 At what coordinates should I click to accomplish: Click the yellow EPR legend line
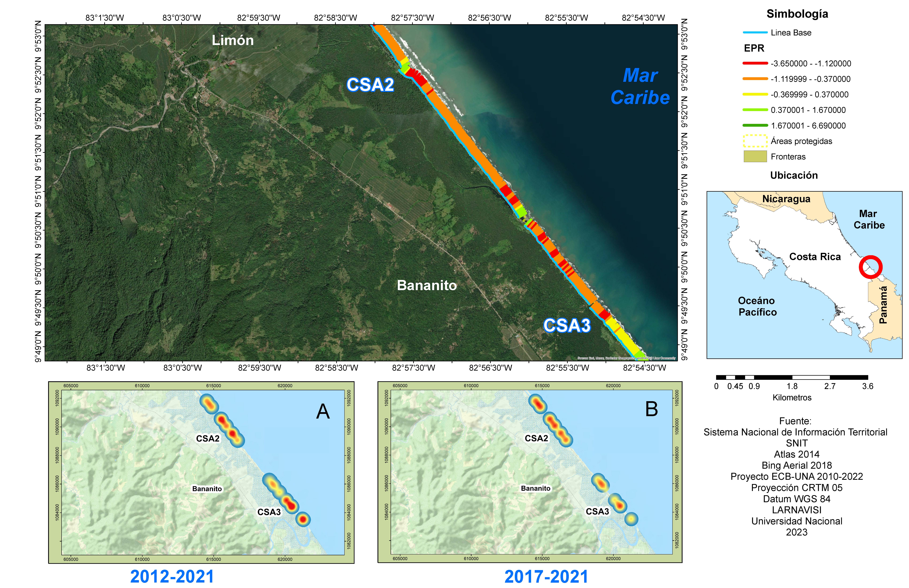(x=755, y=94)
